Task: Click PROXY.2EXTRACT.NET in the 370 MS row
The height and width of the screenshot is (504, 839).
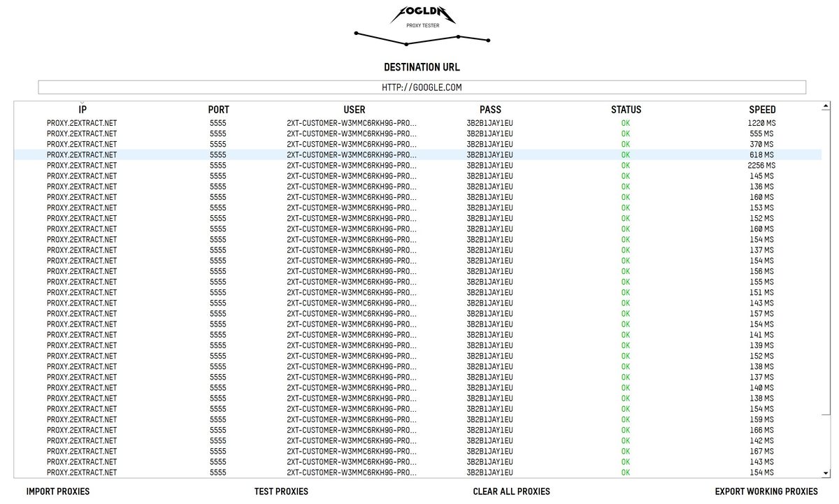Action: (82, 144)
